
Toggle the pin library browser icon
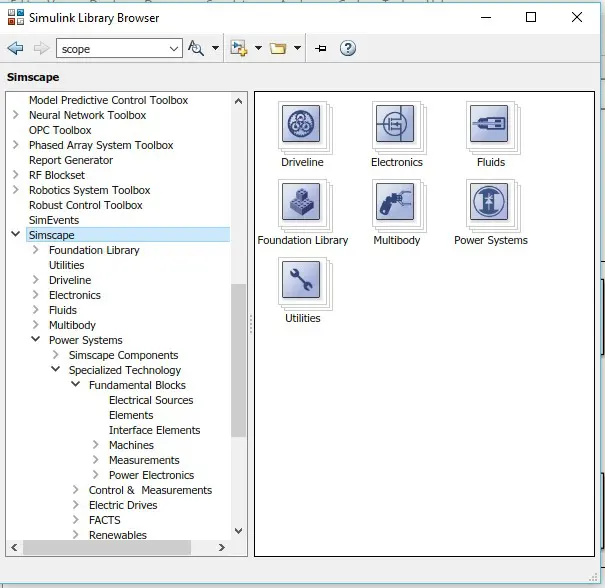tap(321, 48)
